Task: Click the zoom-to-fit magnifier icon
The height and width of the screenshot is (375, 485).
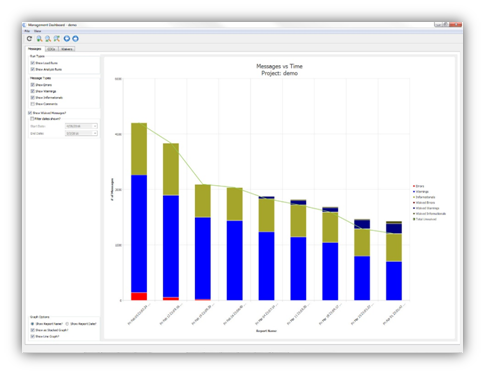Action: click(57, 39)
